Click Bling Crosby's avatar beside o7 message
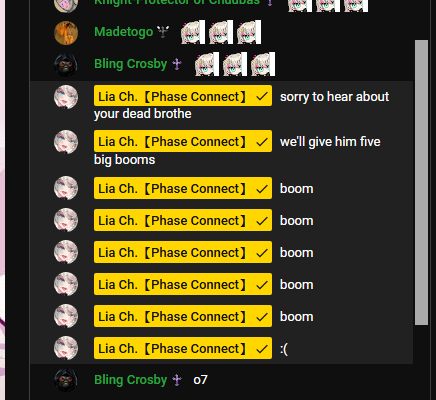 pos(66,380)
